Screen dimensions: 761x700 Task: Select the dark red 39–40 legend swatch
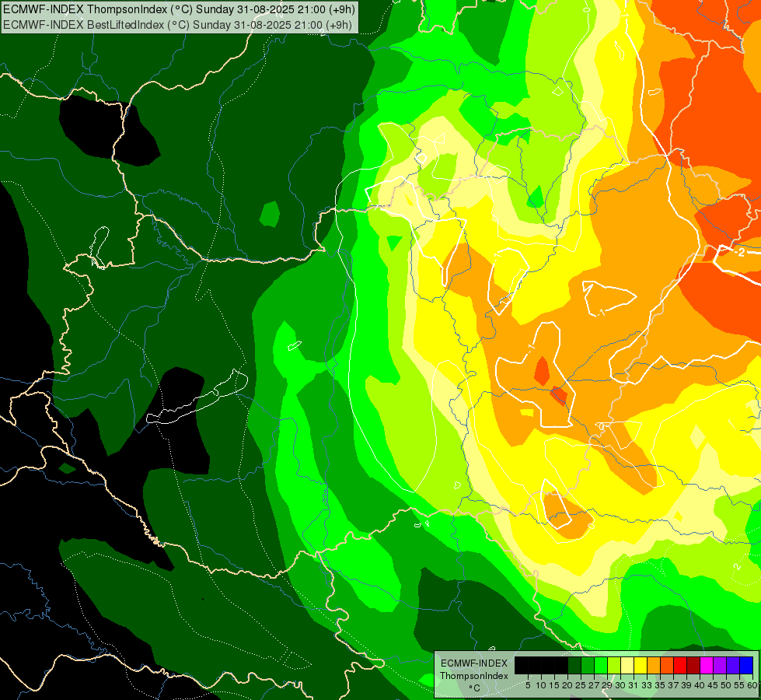pyautogui.click(x=693, y=665)
